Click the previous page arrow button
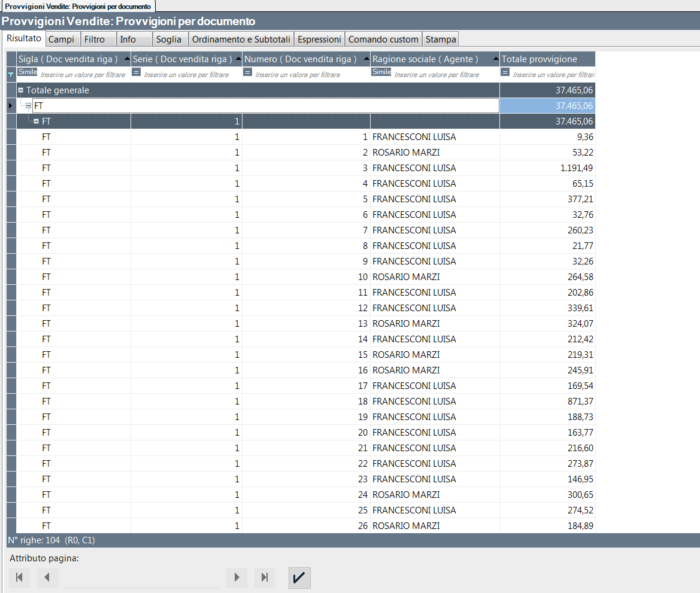 [47, 577]
